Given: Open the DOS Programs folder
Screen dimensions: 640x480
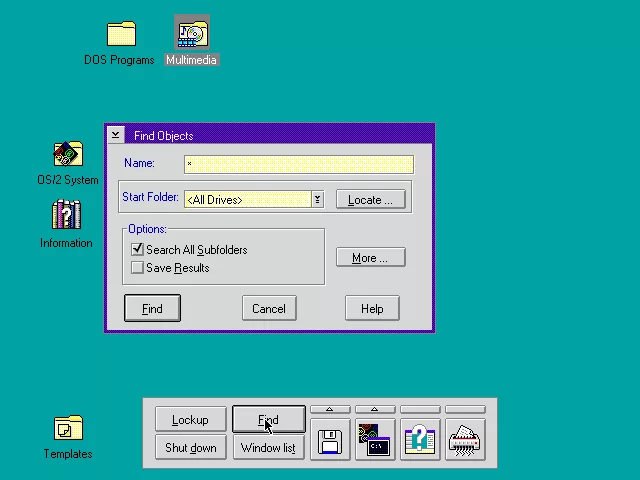Looking at the screenshot, I should (120, 35).
